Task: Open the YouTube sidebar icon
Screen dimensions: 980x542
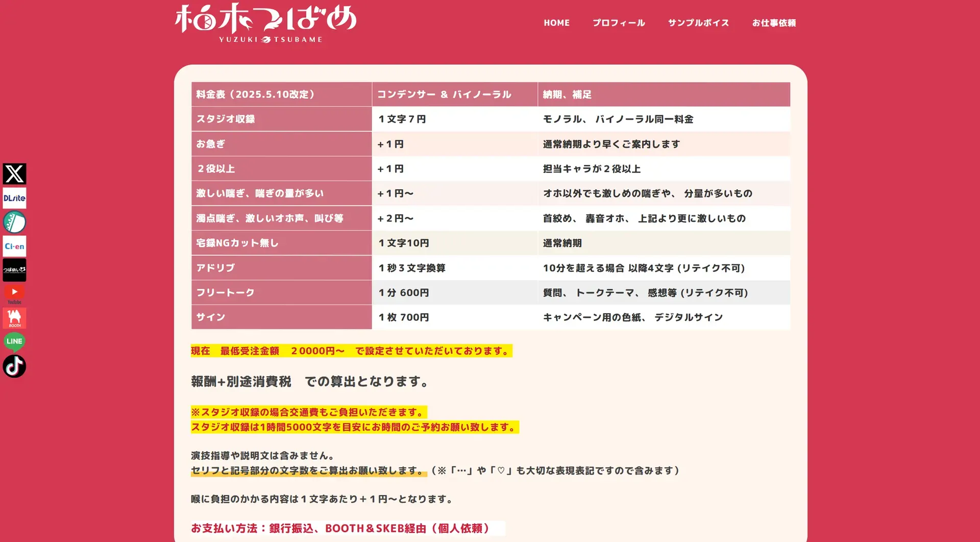Action: 14,294
